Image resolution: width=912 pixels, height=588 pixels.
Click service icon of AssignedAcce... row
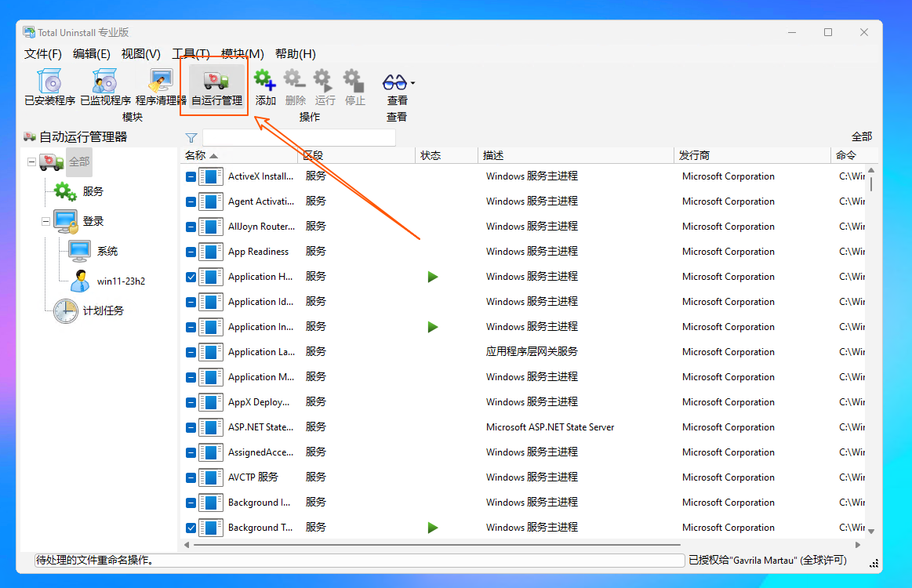[x=210, y=452]
